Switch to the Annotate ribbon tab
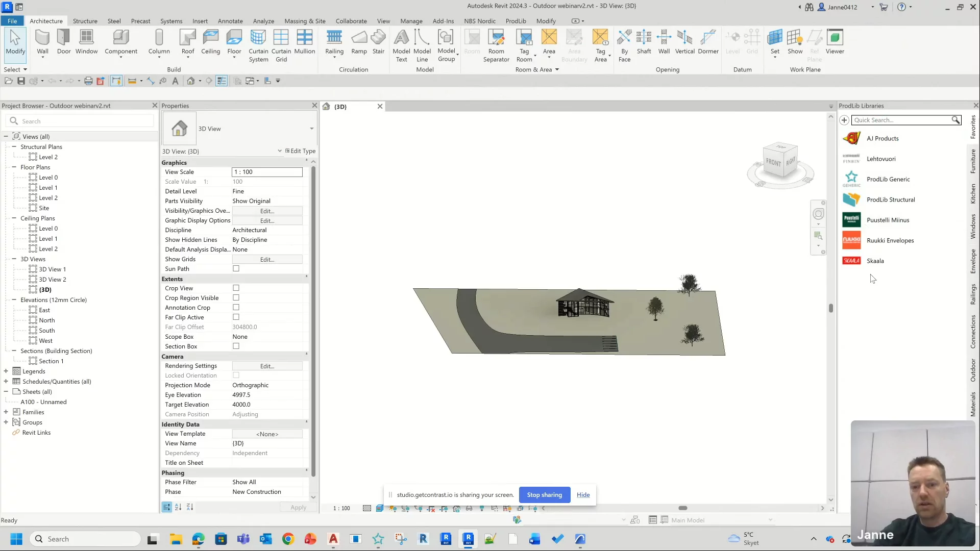The image size is (980, 551). pos(230,21)
